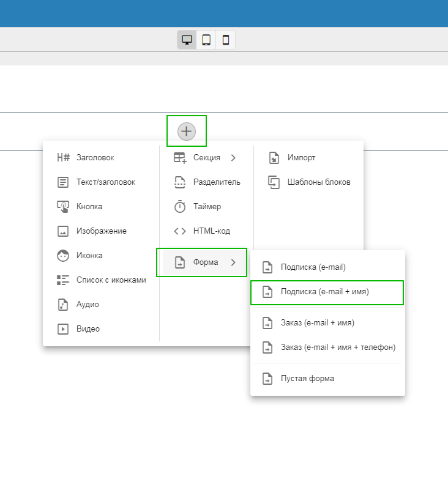This screenshot has height=490, width=448.
Task: Expand the Секция submenu arrow
Action: pos(233,158)
